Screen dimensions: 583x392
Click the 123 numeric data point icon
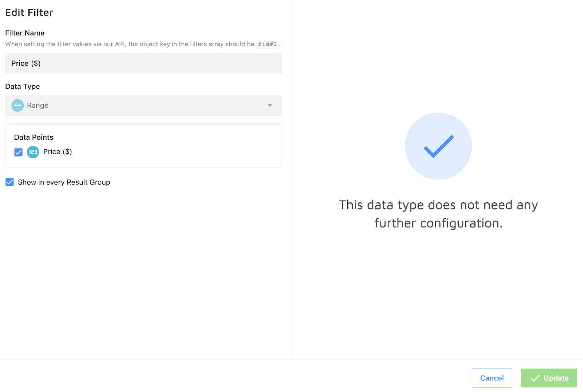click(x=33, y=152)
